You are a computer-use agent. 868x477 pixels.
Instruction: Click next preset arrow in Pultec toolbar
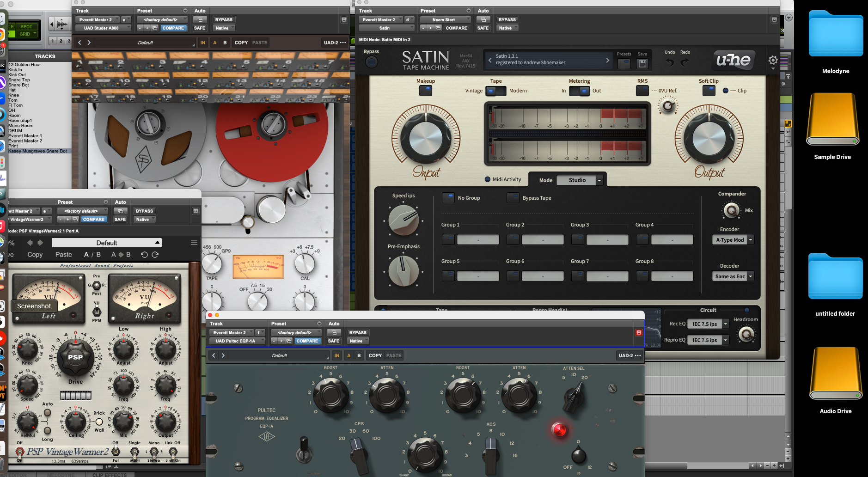[x=223, y=355]
